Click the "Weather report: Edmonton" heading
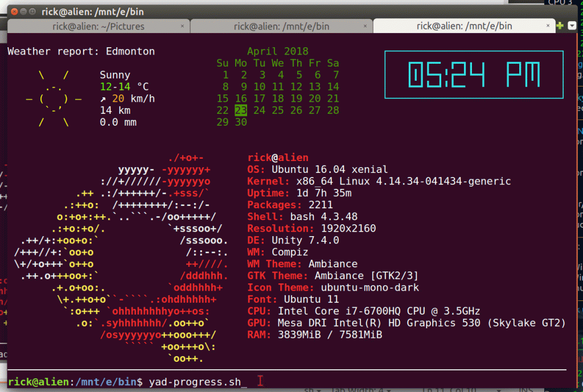This screenshot has width=583, height=392. click(x=81, y=51)
